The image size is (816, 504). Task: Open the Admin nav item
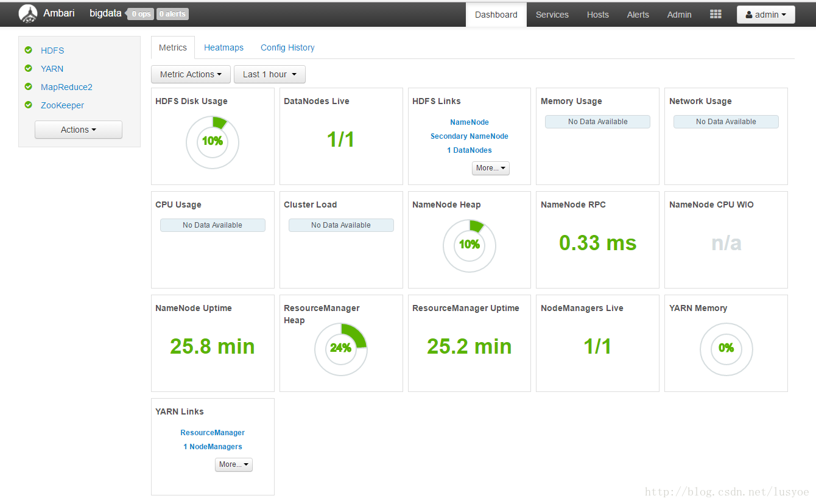(680, 15)
